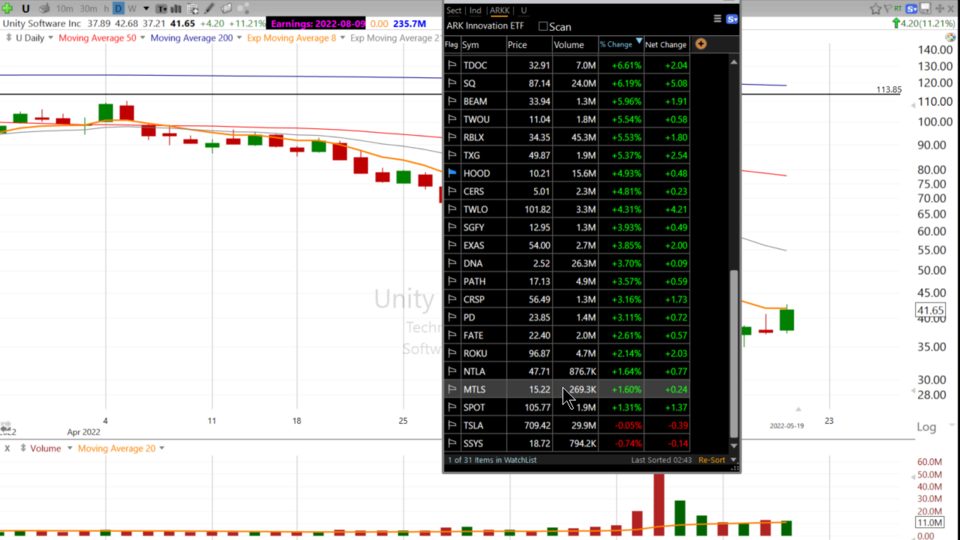Select the pencil drawing tool icon
The height and width of the screenshot is (540, 960).
coord(209,9)
